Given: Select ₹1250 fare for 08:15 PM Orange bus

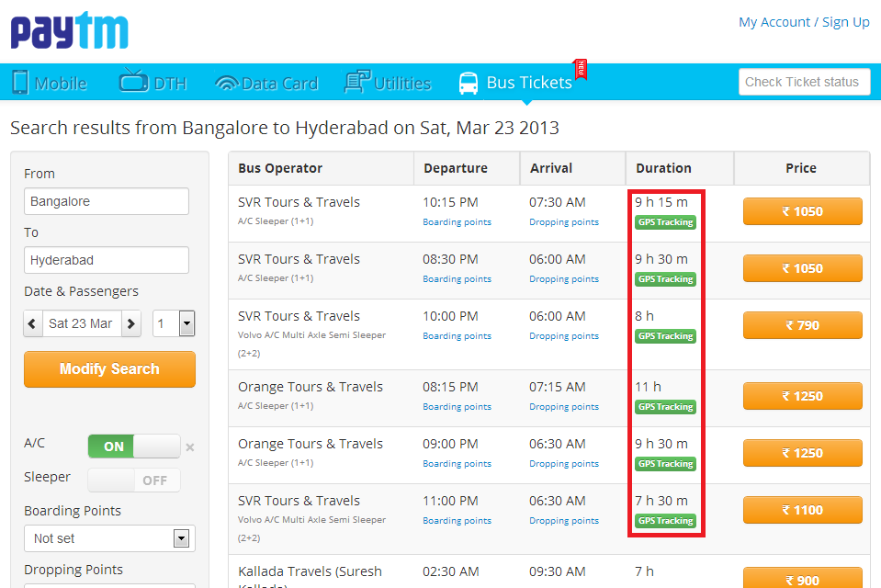Looking at the screenshot, I should (802, 396).
